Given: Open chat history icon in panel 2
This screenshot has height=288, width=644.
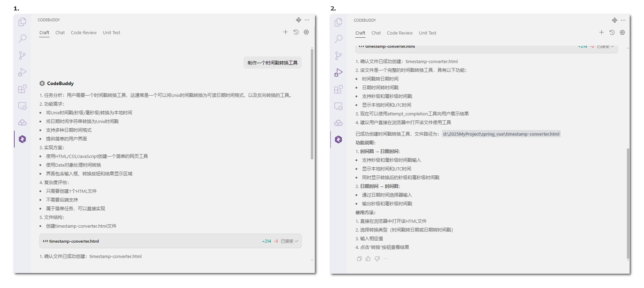Looking at the screenshot, I should [612, 32].
